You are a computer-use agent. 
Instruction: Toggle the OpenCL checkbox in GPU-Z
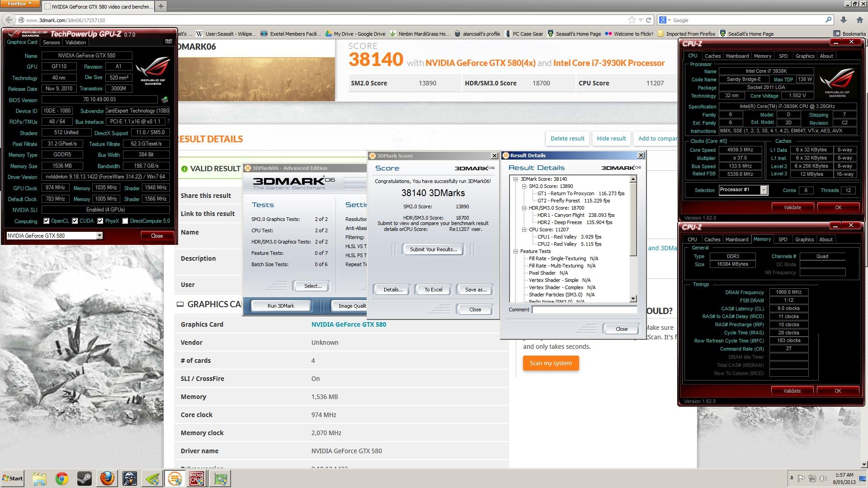(x=47, y=221)
